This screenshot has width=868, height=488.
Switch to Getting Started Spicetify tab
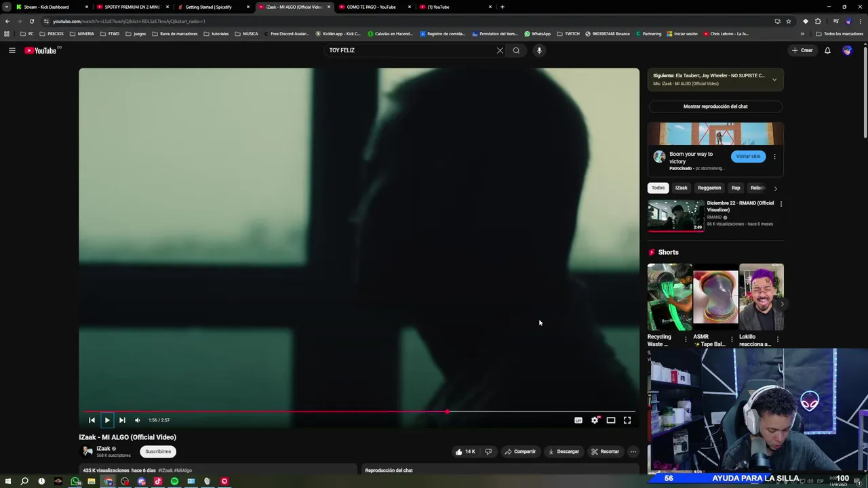(212, 7)
